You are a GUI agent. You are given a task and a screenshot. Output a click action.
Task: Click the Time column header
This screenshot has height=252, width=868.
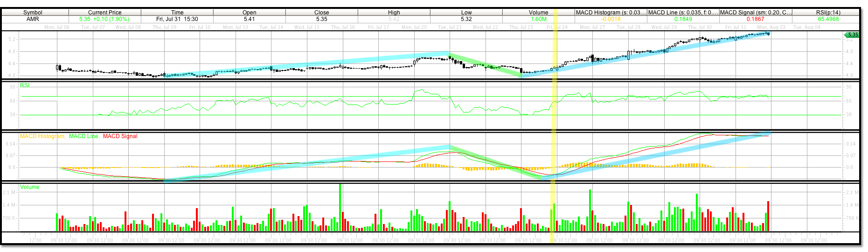[177, 13]
